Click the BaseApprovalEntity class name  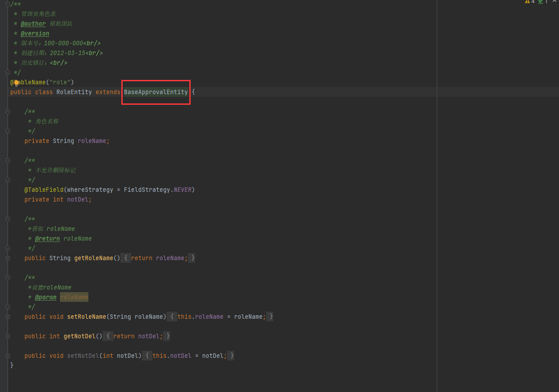pos(156,92)
